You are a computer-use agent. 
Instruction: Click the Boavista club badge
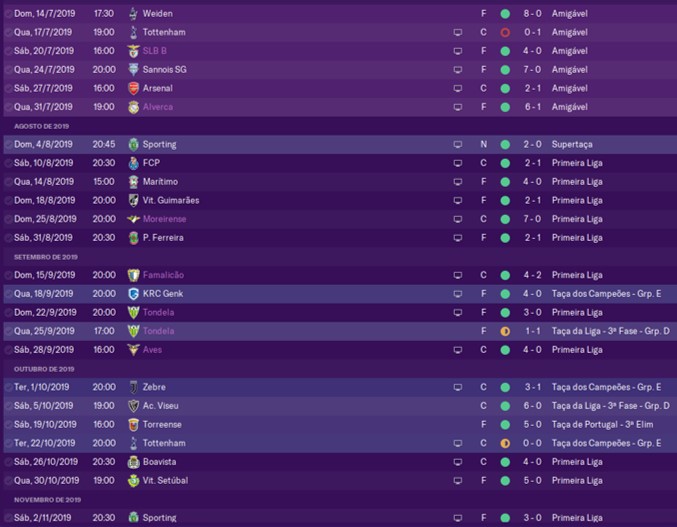coord(133,462)
